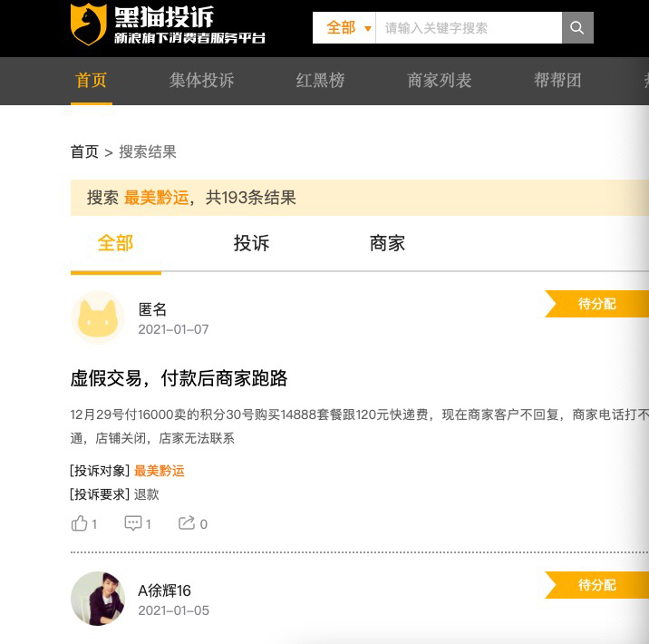Click the A徐辉16 username
Screen dimensions: 649x644
[164, 590]
